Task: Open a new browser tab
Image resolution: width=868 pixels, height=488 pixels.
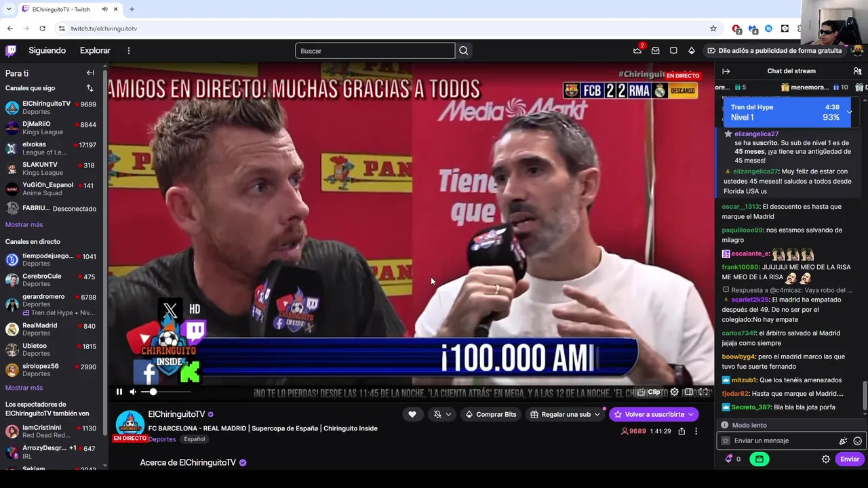Action: pyautogui.click(x=132, y=9)
